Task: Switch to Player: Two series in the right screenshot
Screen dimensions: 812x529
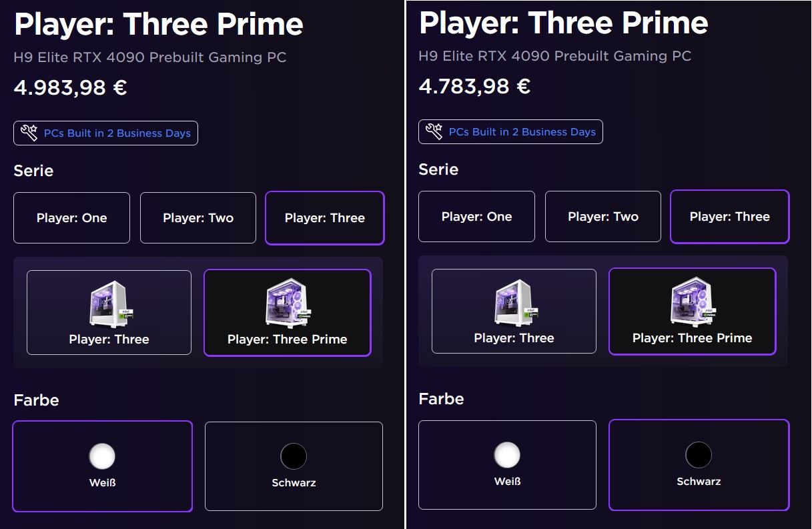Action: tap(603, 217)
